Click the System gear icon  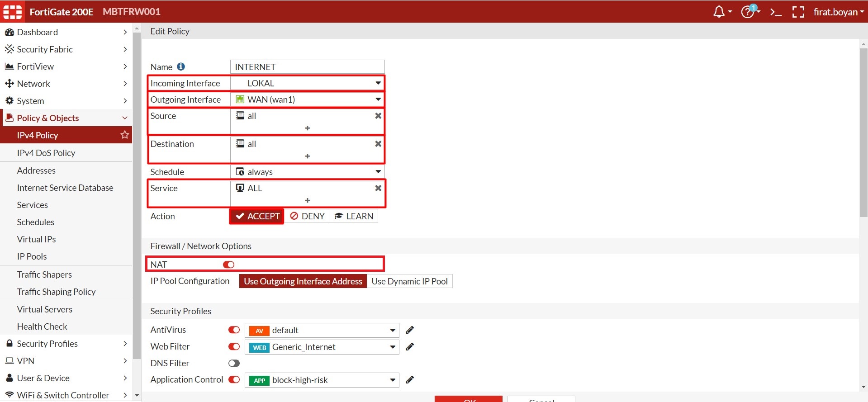[x=9, y=100]
